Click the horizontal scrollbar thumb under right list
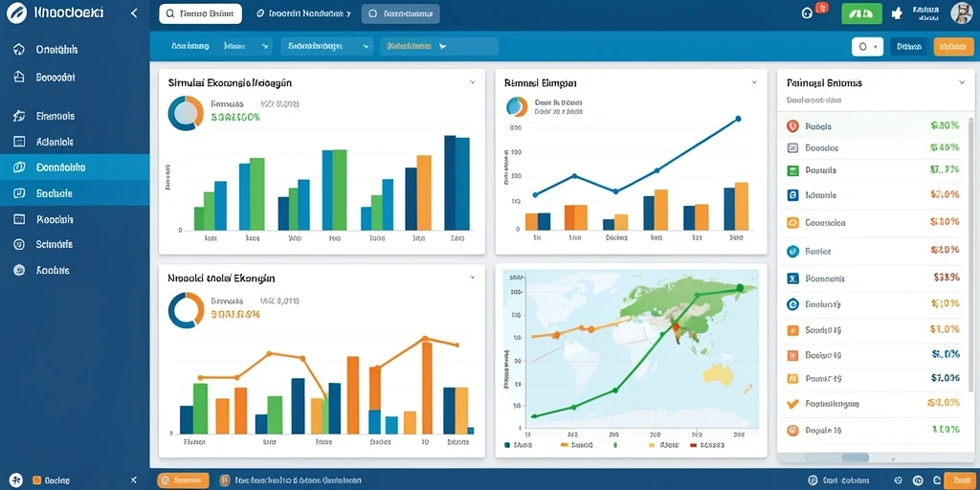Screen dimensions: 980x490 click(855, 457)
